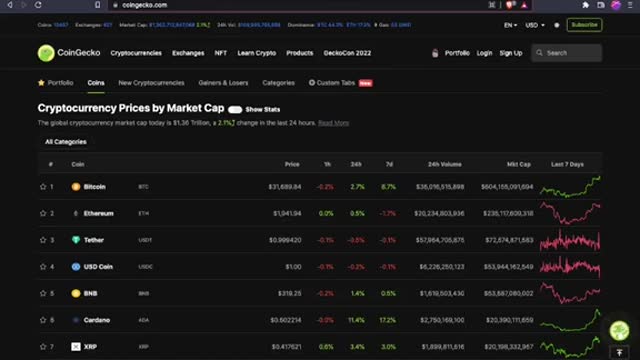Toggle the dark mode theme button
The height and width of the screenshot is (360, 640).
(x=557, y=25)
